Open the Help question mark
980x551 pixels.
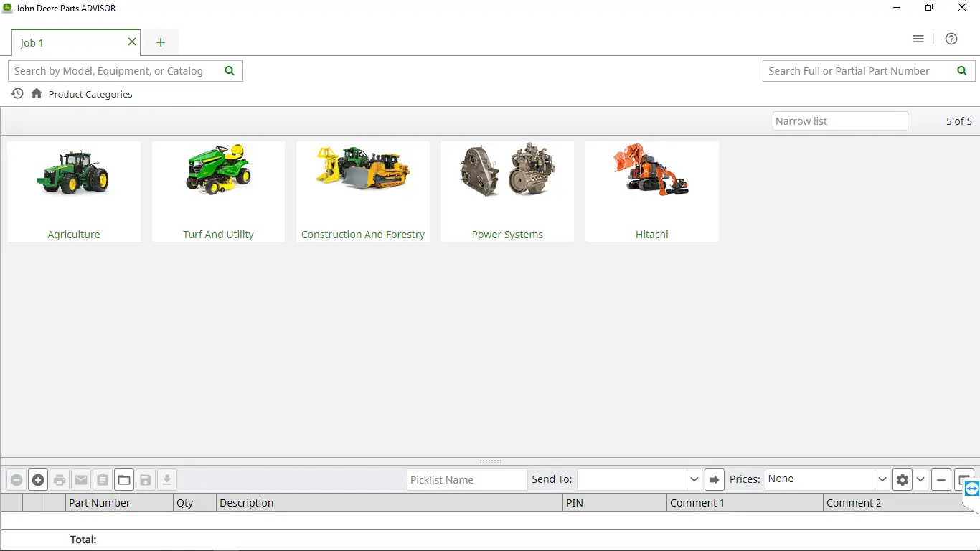951,39
